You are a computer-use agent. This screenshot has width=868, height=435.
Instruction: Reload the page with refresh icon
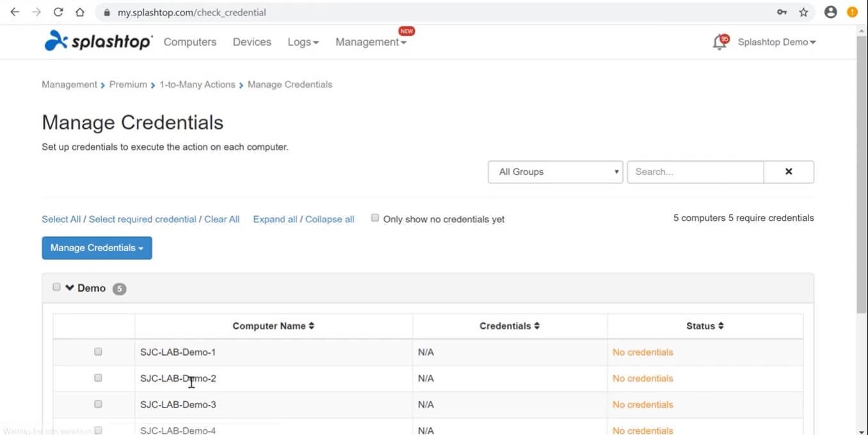(x=58, y=12)
